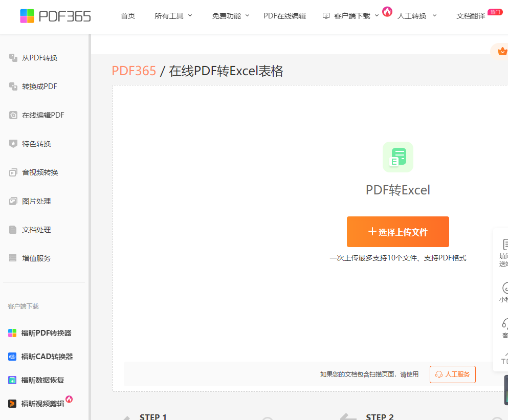Click the 选择上传文件 orange button

(x=398, y=232)
